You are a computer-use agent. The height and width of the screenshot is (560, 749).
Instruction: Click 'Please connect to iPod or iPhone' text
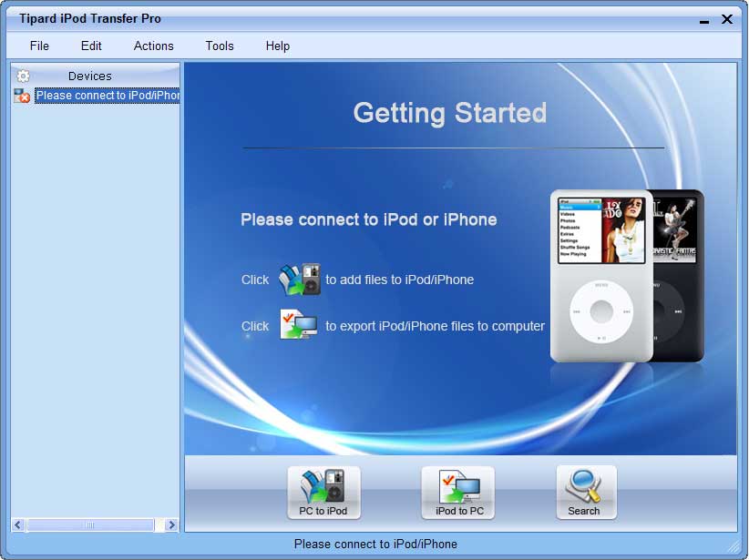368,219
